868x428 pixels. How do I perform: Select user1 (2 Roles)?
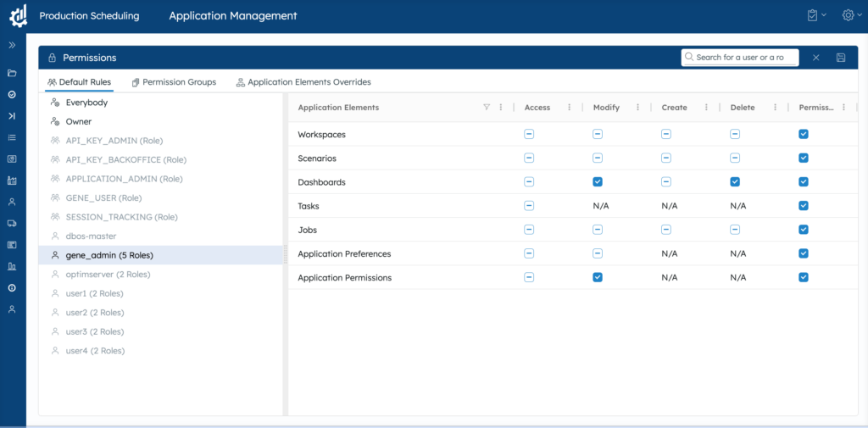pyautogui.click(x=160, y=293)
